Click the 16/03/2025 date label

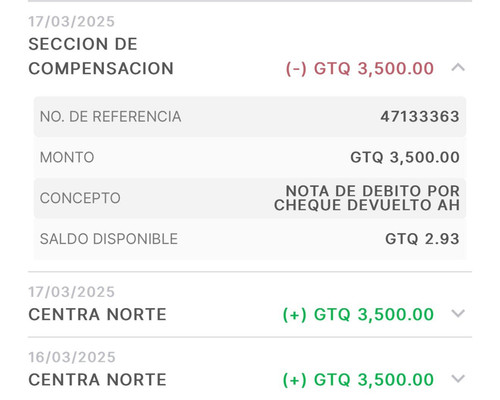point(72,357)
